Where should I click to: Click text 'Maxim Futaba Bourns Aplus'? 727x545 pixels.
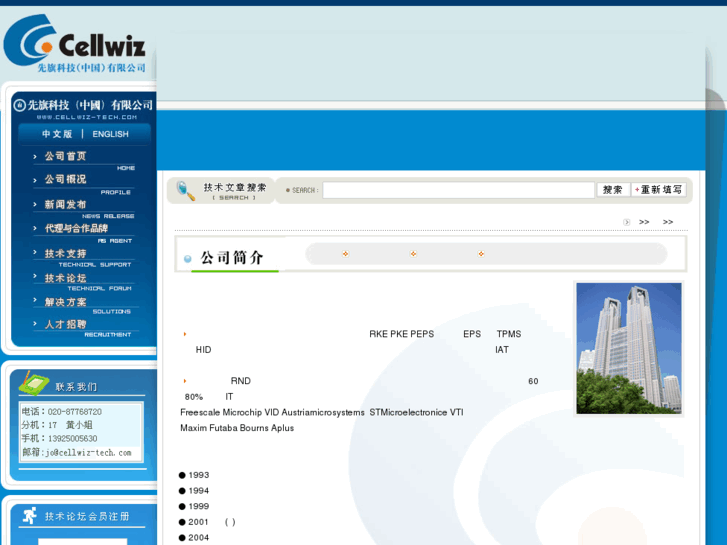pos(237,428)
